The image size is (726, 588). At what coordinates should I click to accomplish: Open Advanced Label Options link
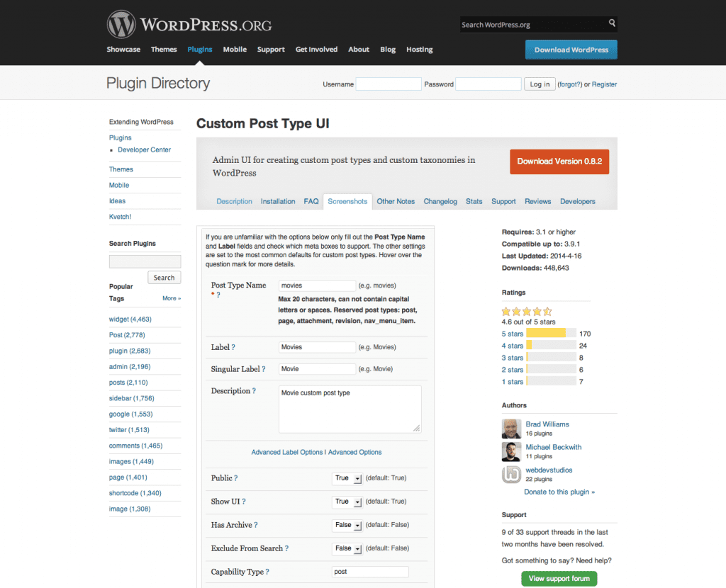(x=287, y=453)
